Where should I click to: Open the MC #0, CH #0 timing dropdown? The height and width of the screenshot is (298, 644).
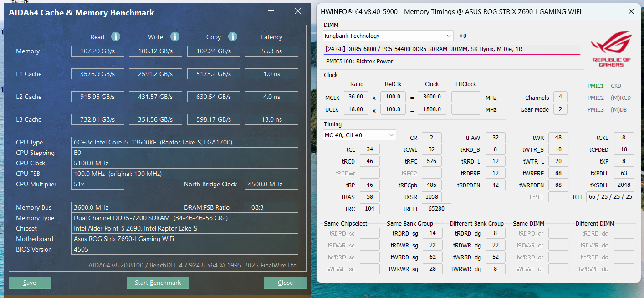[359, 135]
